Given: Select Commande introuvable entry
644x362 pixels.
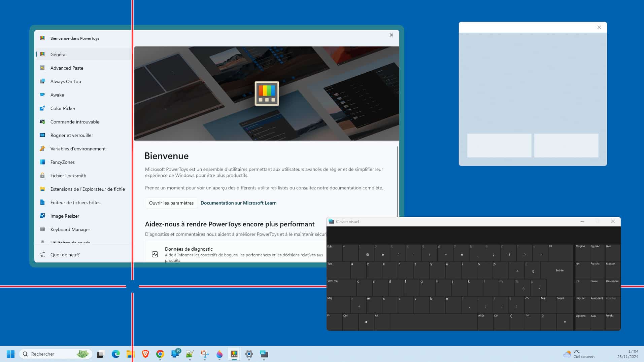Looking at the screenshot, I should (83, 121).
